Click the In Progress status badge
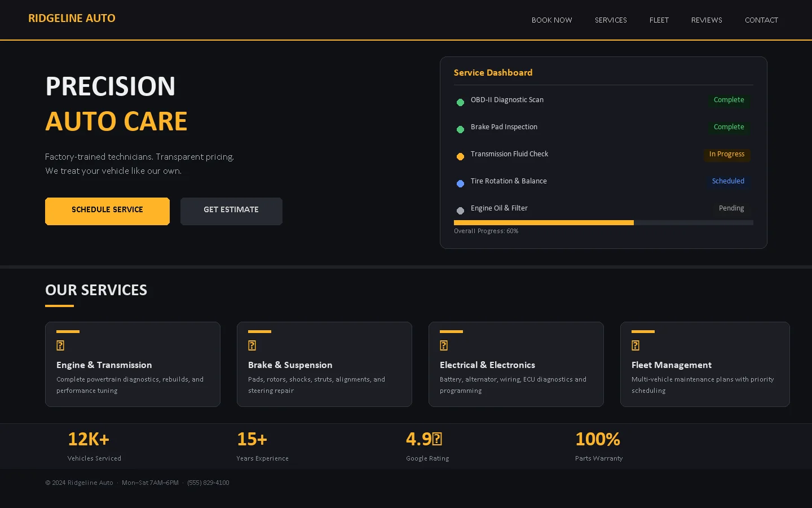Viewport: 812px width, 508px height. tap(727, 154)
